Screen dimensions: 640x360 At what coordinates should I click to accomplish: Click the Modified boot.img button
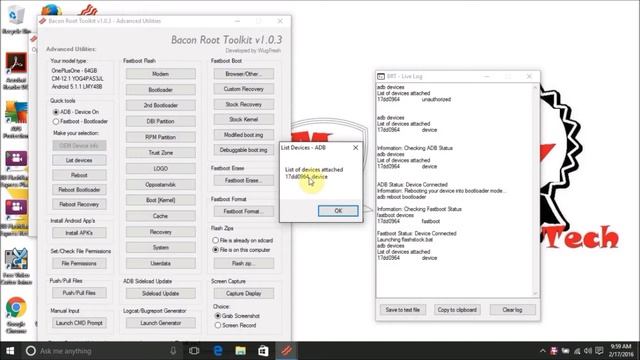click(244, 135)
